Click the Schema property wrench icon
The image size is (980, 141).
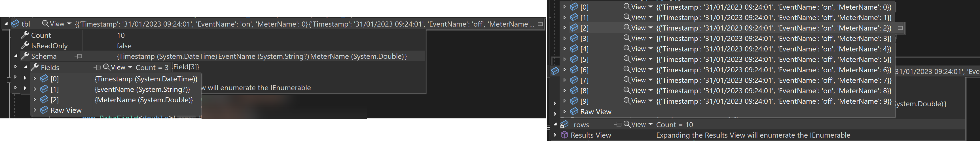[25, 56]
